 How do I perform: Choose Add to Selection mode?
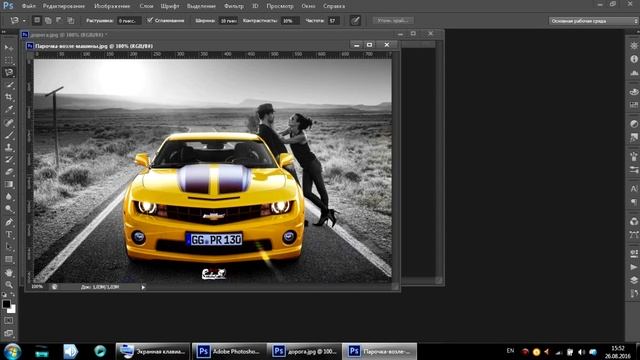[x=48, y=20]
